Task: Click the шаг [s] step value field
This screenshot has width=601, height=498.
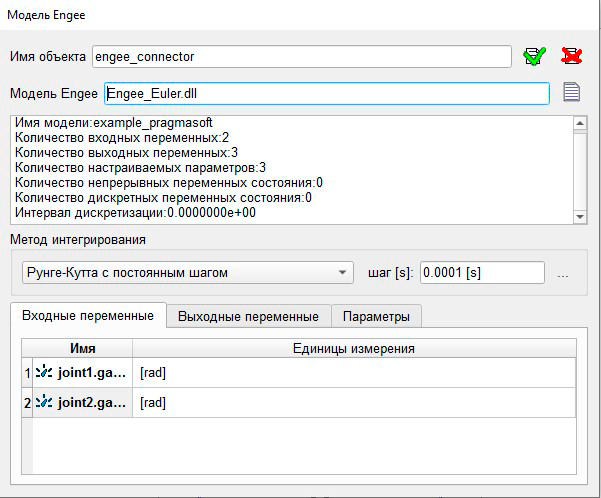Action: click(481, 272)
